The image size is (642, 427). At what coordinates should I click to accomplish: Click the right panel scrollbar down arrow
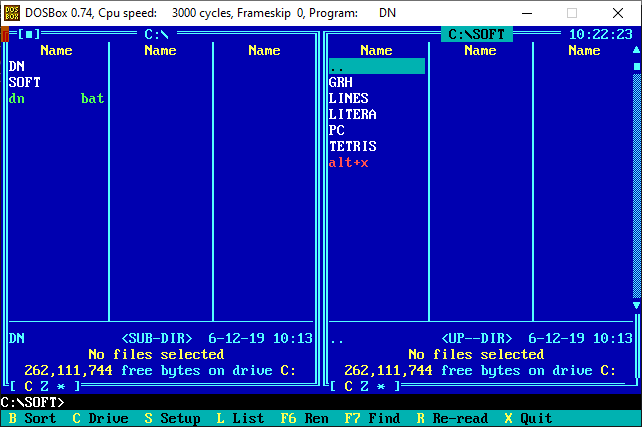(636, 305)
